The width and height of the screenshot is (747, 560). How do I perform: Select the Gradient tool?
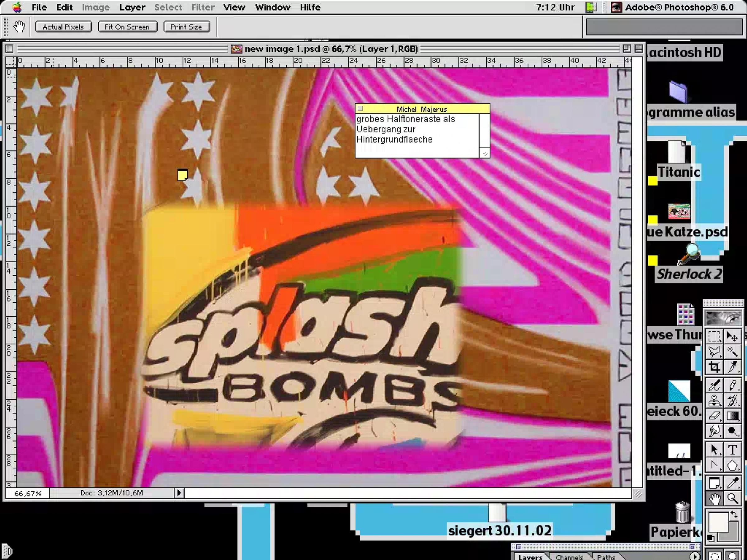[x=732, y=416]
